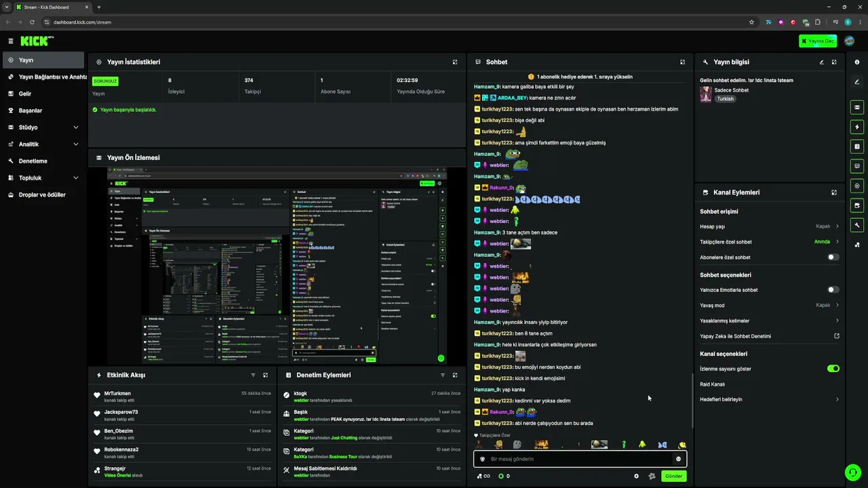Open Hedefleri belirleyin chevron

pyautogui.click(x=837, y=400)
